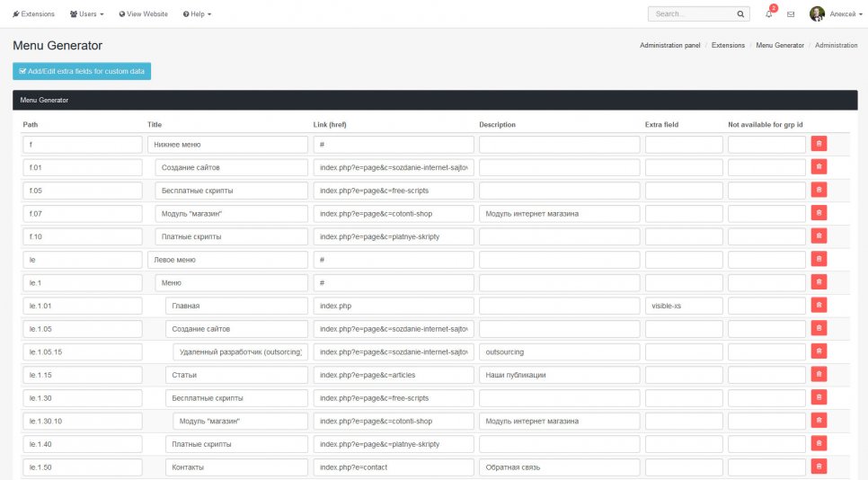
Task: Go to Administration panel breadcrumb
Action: click(669, 46)
